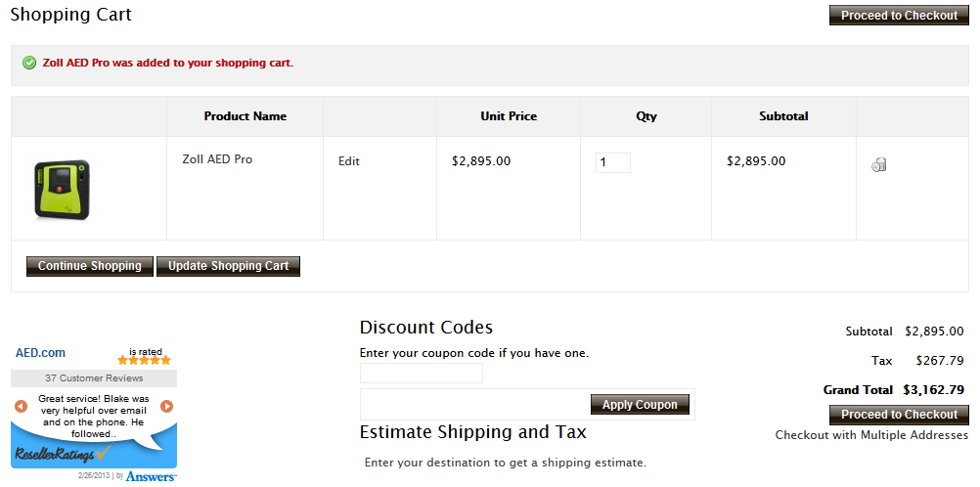Click the top Proceed to Checkout button
The height and width of the screenshot is (487, 980).
tap(899, 16)
